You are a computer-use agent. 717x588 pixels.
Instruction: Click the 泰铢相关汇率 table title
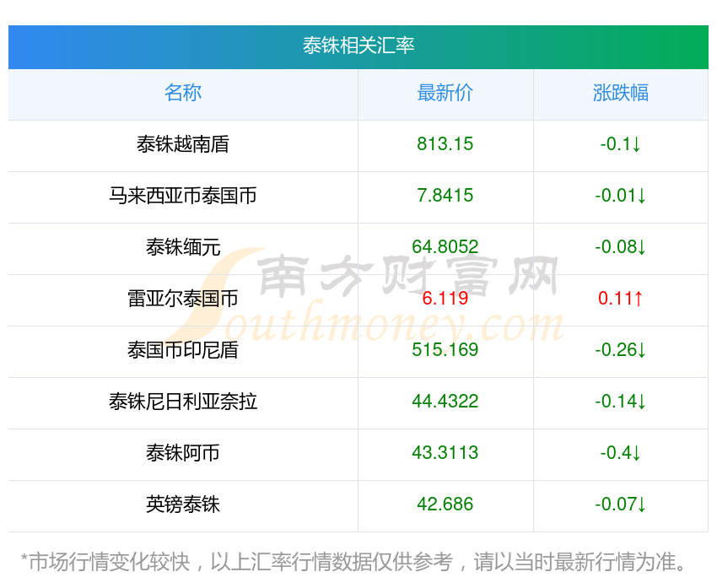pos(358,46)
